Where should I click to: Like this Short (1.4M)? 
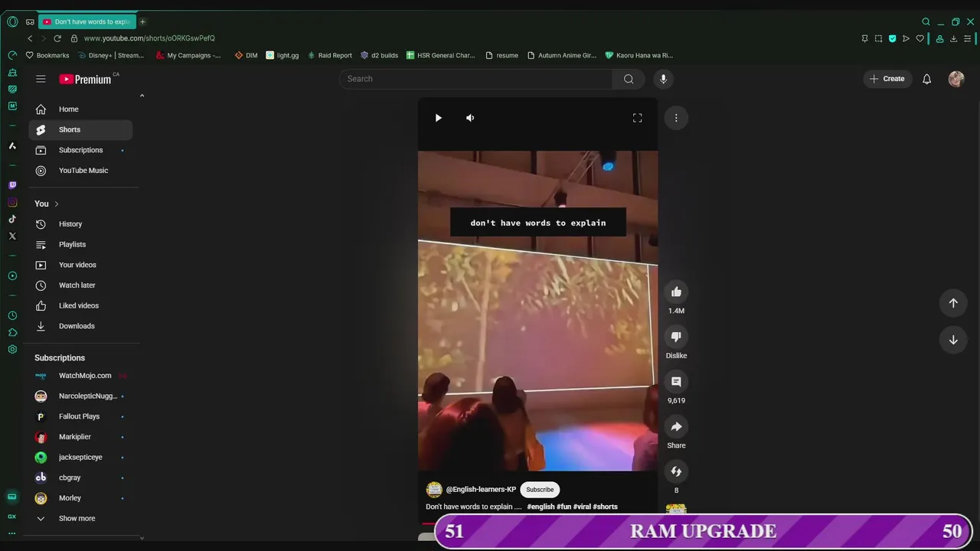pyautogui.click(x=676, y=292)
